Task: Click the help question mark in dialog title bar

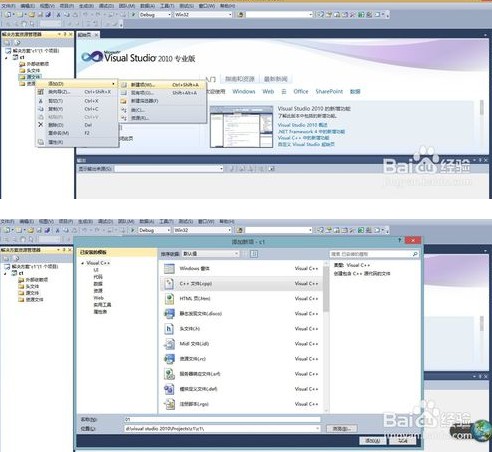Action: tap(400, 240)
